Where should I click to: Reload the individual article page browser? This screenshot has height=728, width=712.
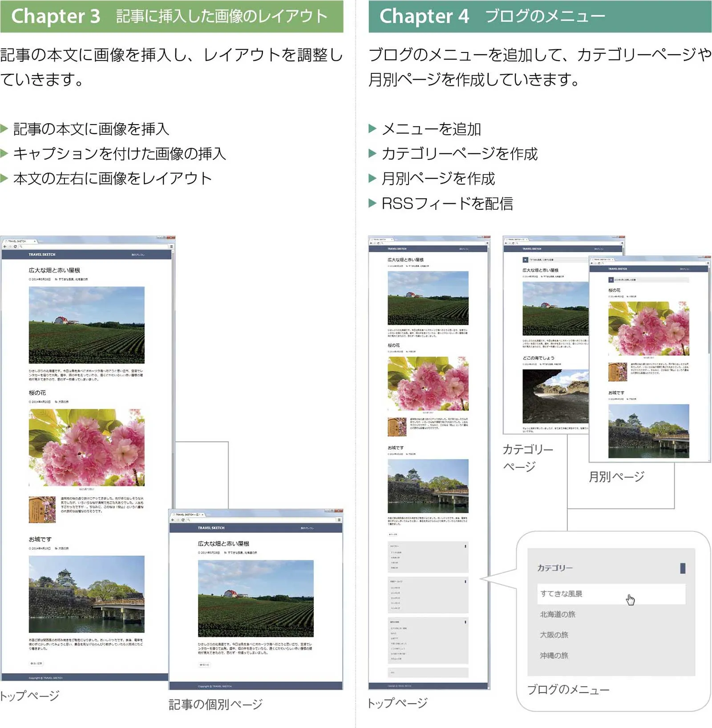[x=183, y=520]
